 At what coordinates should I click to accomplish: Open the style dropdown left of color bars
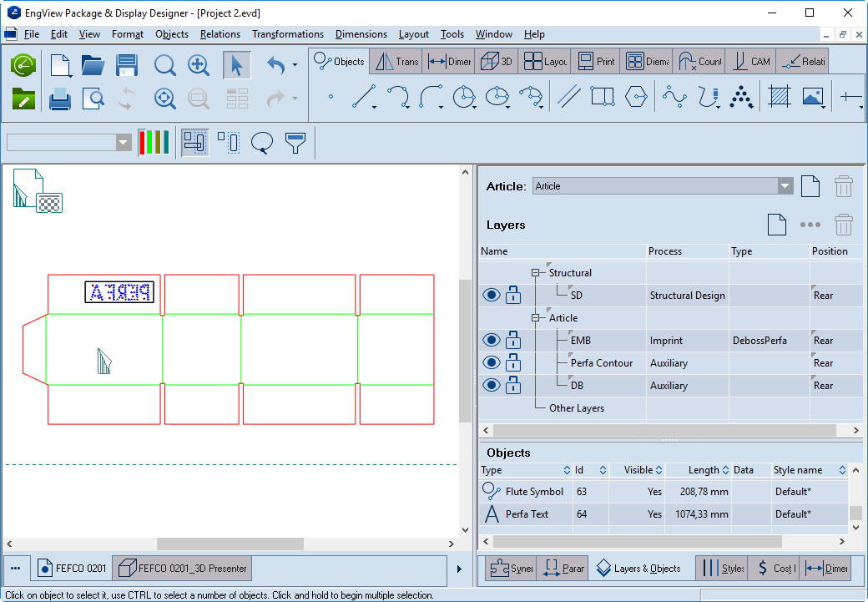(124, 143)
